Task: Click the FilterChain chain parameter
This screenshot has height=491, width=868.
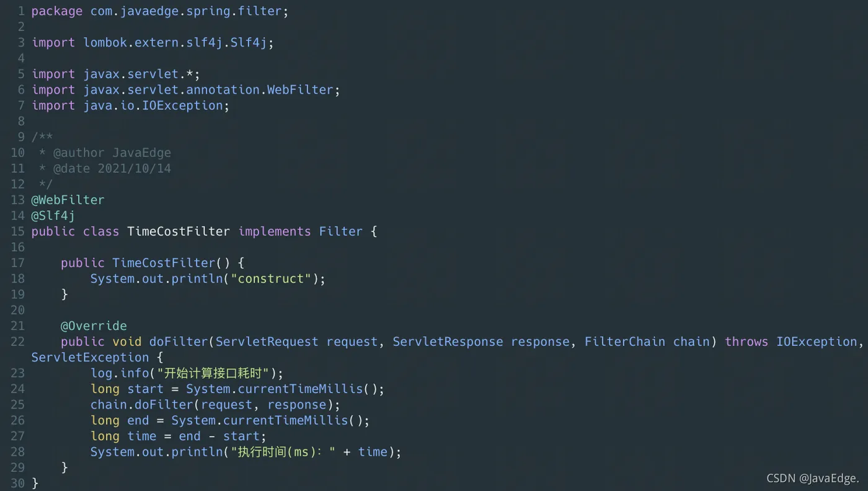Action: click(647, 342)
